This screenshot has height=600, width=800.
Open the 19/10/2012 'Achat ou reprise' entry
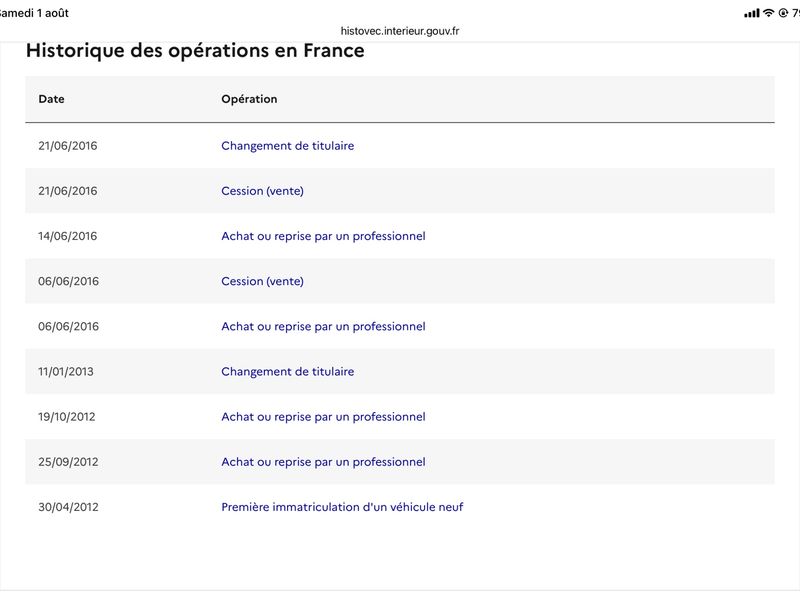323,417
